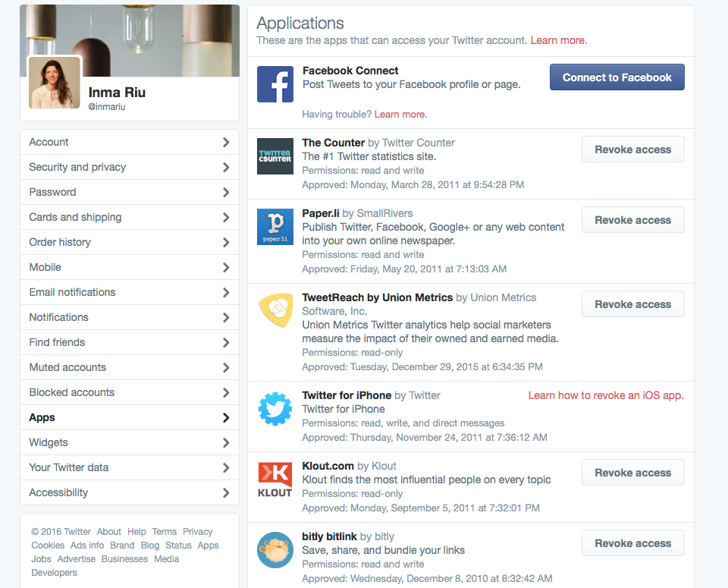Click Learn how to revoke an iOS app
This screenshot has height=588, width=728.
click(x=606, y=395)
